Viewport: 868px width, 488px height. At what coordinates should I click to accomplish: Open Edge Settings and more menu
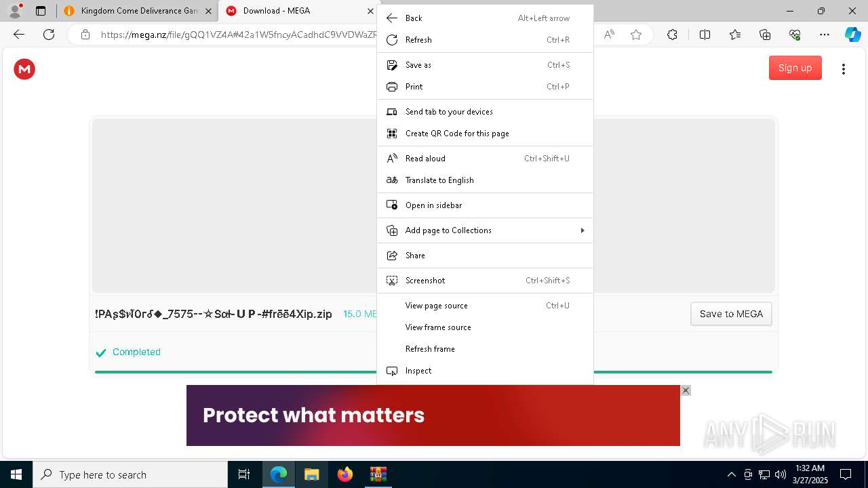(x=825, y=35)
